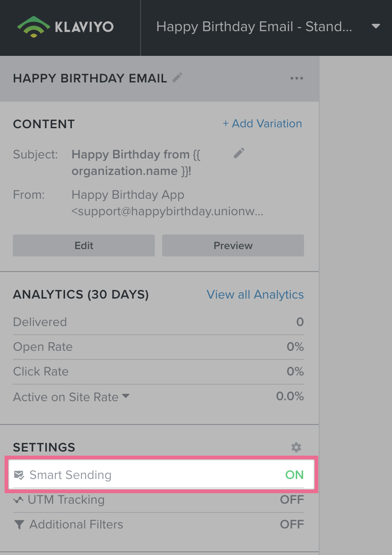Open the flow name dropdown arrow
This screenshot has height=555, width=392.
(376, 27)
